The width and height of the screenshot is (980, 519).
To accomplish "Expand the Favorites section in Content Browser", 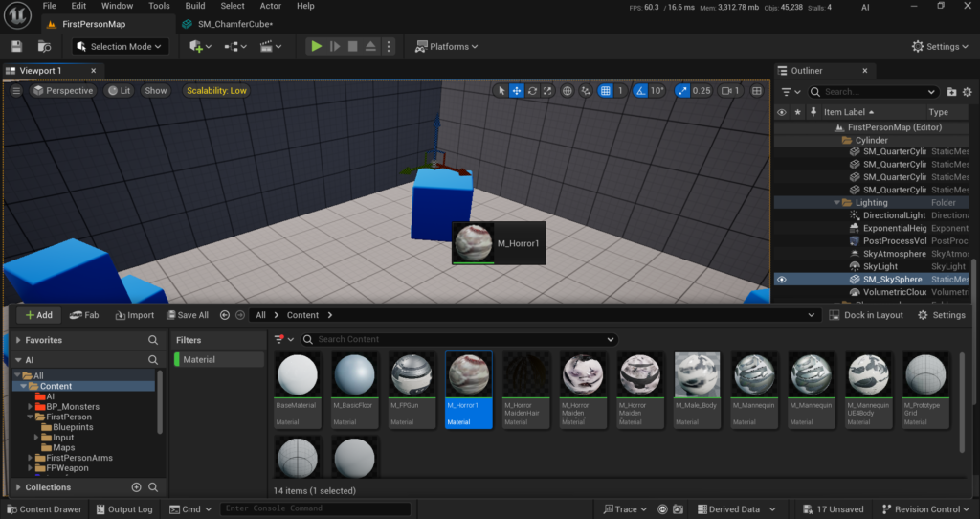I will click(18, 340).
